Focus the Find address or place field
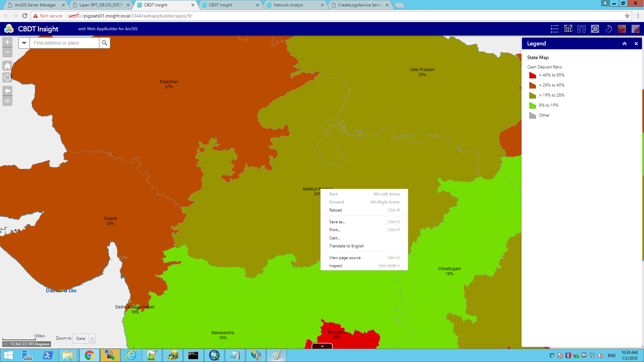644x362 pixels. 64,43
